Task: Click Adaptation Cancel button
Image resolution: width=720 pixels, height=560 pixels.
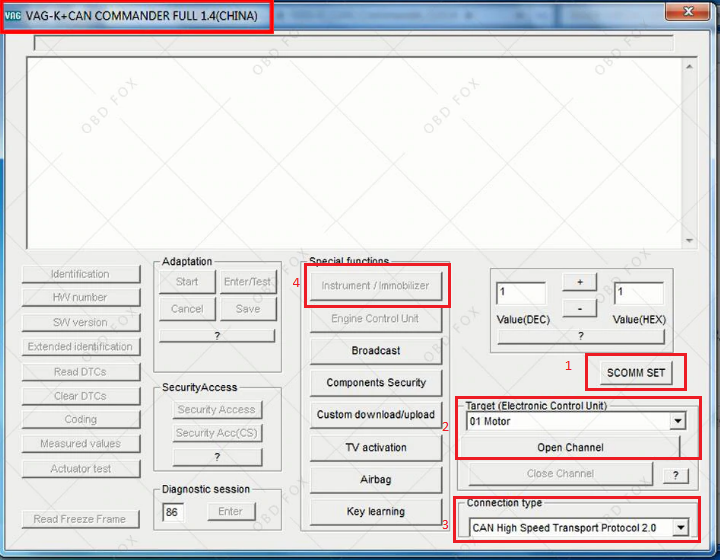Action: click(x=187, y=309)
